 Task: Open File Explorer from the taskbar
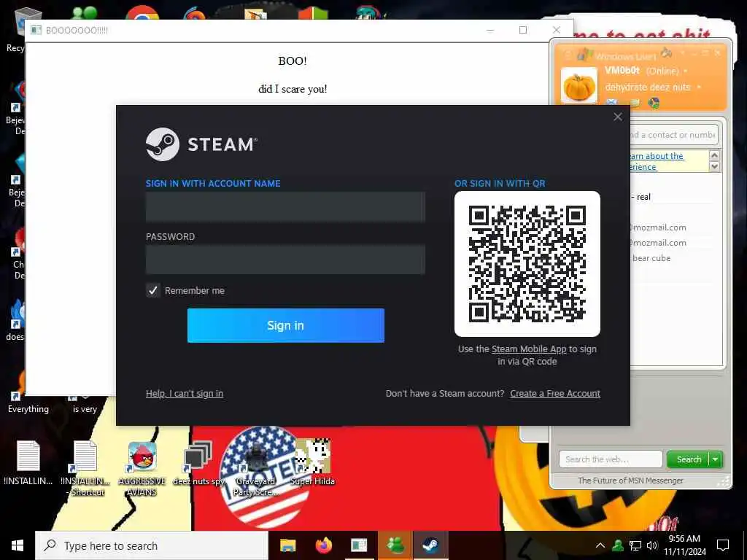click(287, 545)
